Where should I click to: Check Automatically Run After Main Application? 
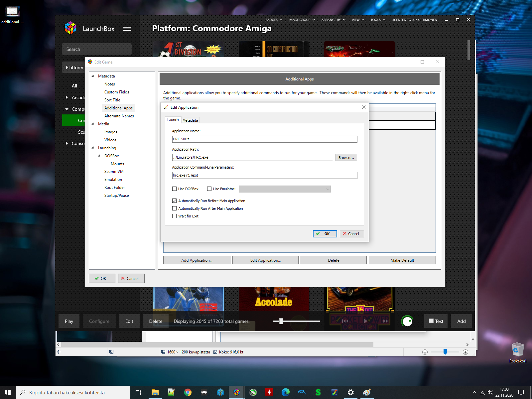(x=174, y=208)
